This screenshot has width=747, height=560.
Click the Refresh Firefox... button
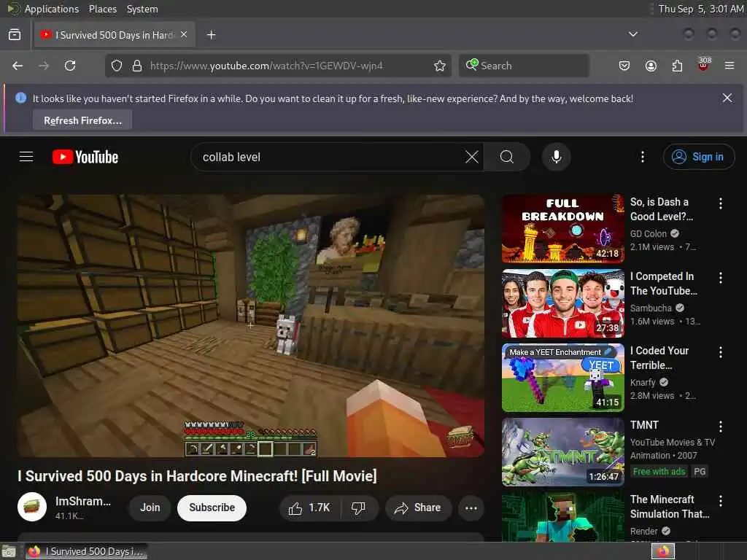pyautogui.click(x=82, y=120)
